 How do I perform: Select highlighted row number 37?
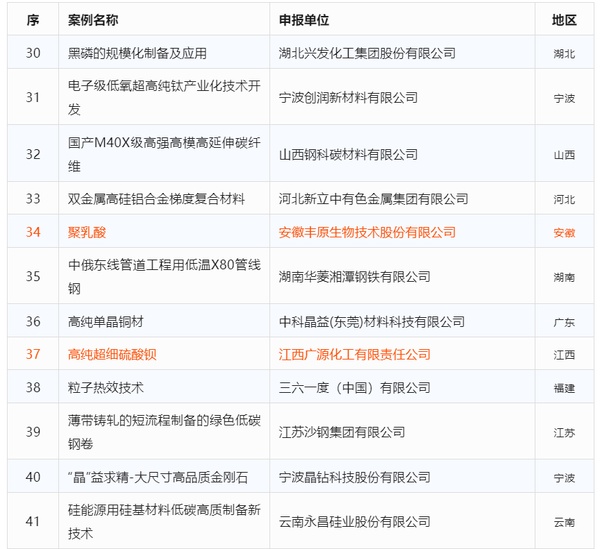33,354
